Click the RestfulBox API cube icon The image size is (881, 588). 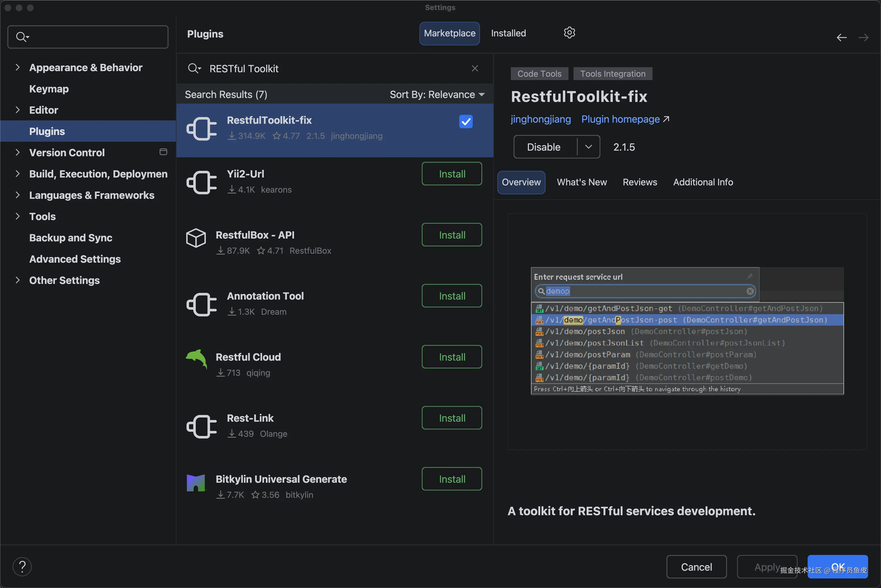pos(196,238)
